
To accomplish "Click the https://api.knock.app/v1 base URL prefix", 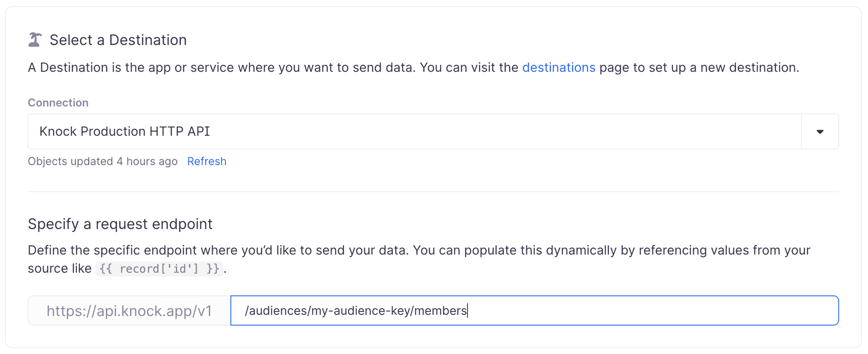I will pyautogui.click(x=129, y=311).
